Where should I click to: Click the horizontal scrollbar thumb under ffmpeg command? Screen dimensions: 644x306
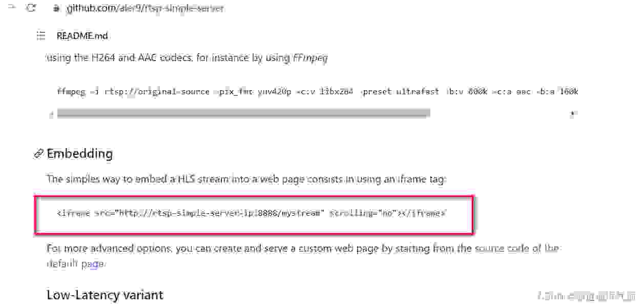[243, 114]
